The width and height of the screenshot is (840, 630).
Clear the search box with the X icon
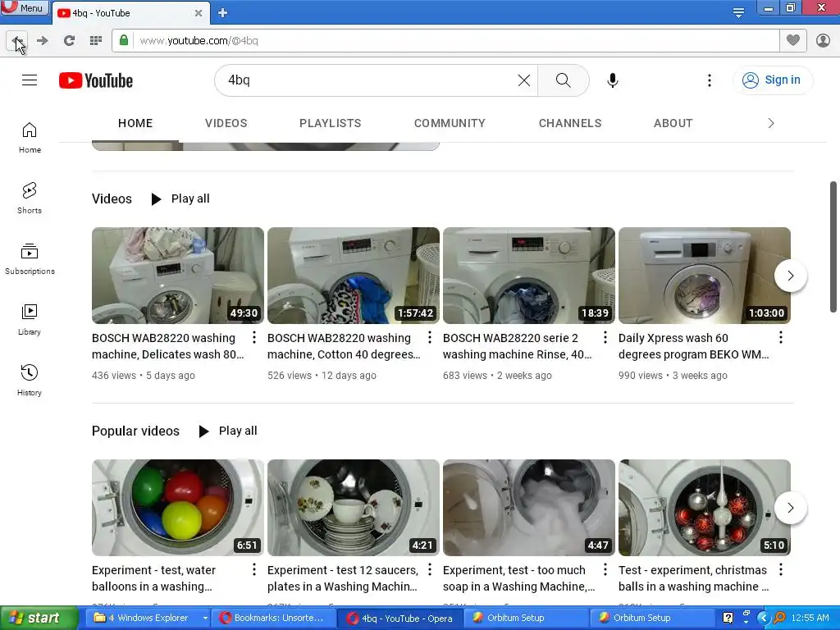point(524,80)
